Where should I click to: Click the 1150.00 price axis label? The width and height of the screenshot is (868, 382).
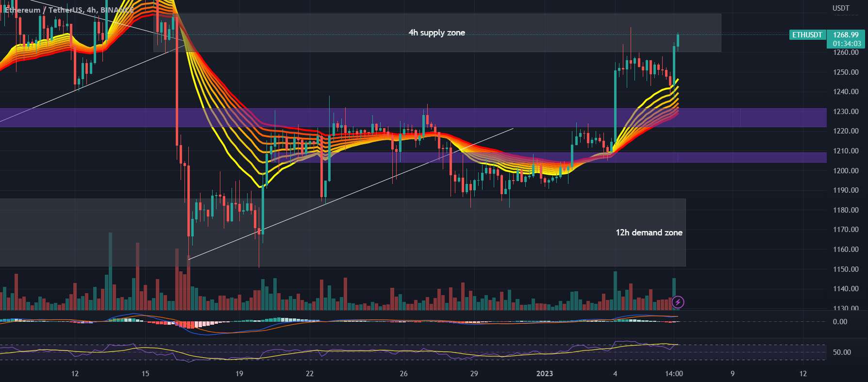[846, 269]
